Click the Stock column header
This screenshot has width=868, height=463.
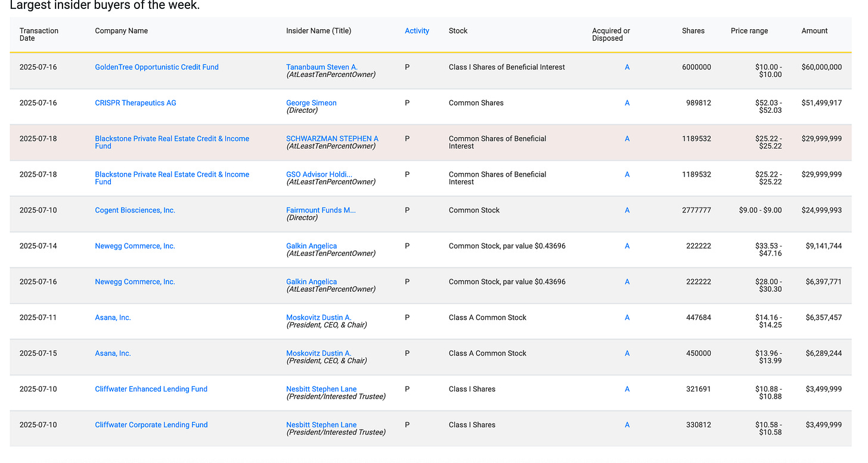(458, 31)
